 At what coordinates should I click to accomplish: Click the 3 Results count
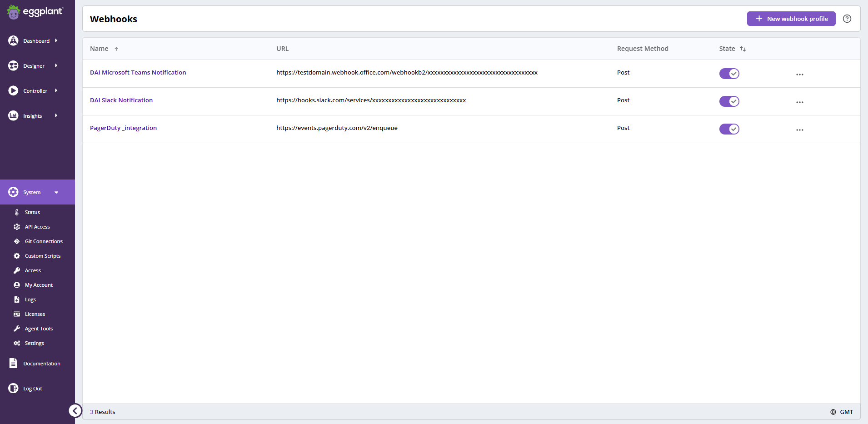[x=103, y=412]
